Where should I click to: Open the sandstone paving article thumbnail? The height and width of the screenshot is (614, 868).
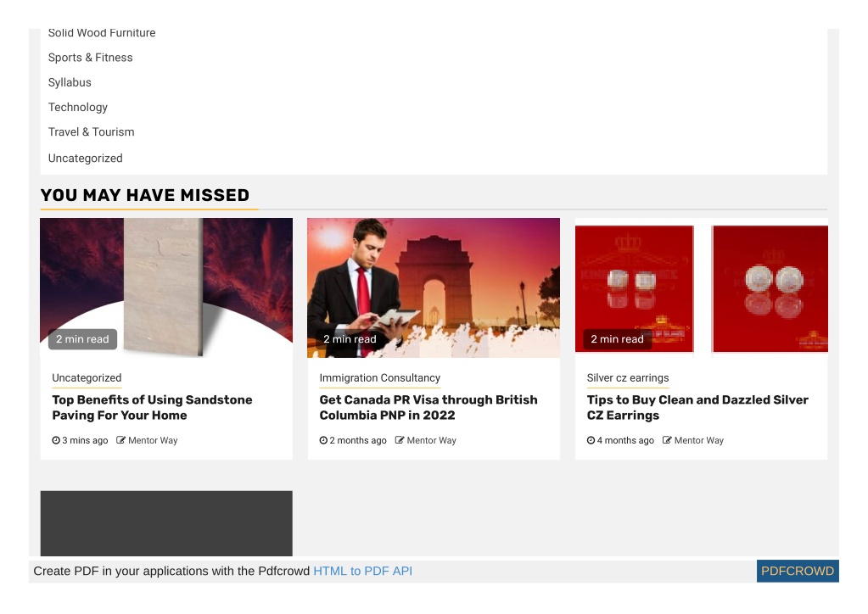click(x=166, y=287)
